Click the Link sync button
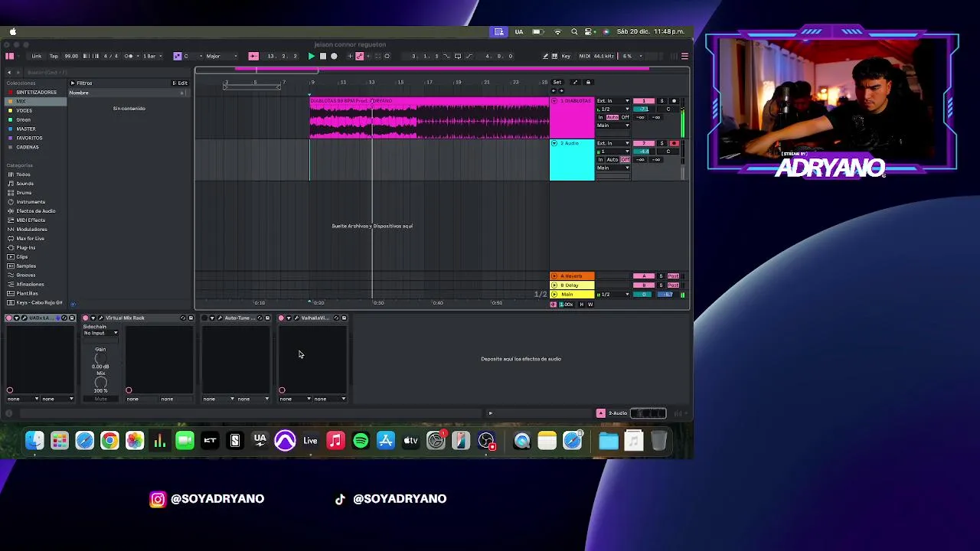Viewport: 980px width, 551px height. (36, 56)
